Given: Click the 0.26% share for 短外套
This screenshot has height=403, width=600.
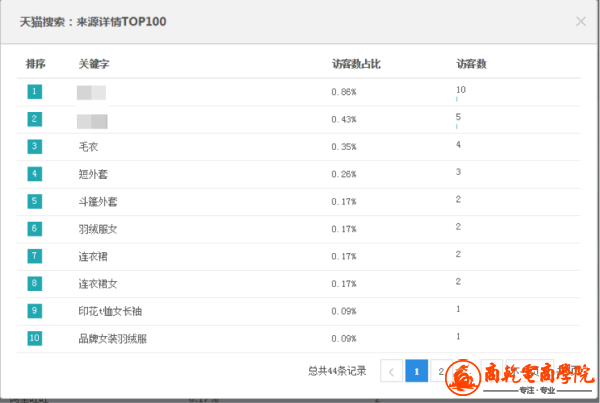Looking at the screenshot, I should 344,174.
